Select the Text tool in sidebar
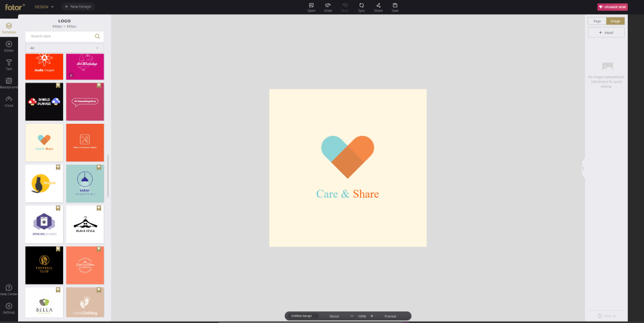 point(9,64)
